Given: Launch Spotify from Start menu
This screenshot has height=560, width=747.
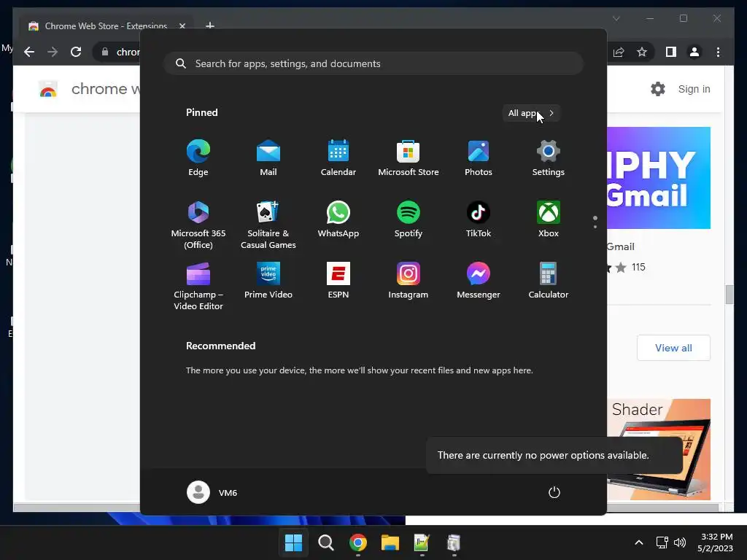Looking at the screenshot, I should (x=409, y=219).
